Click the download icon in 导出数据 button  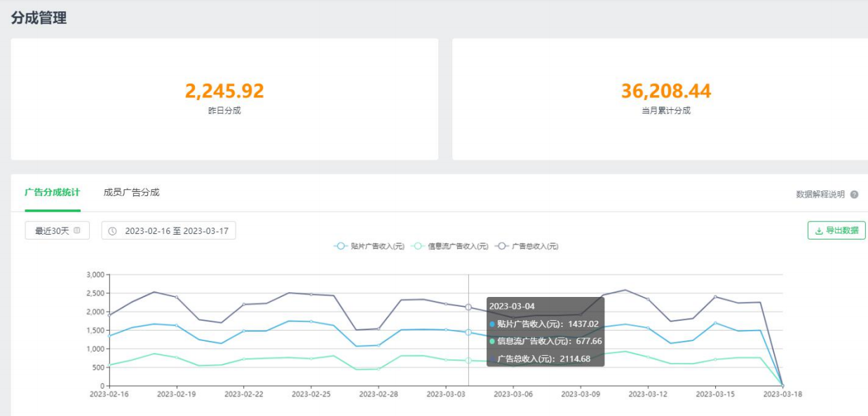(x=818, y=230)
